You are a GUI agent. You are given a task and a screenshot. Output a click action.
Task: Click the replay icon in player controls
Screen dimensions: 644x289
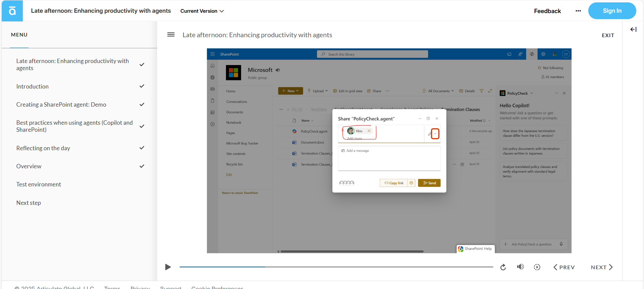coord(503,267)
